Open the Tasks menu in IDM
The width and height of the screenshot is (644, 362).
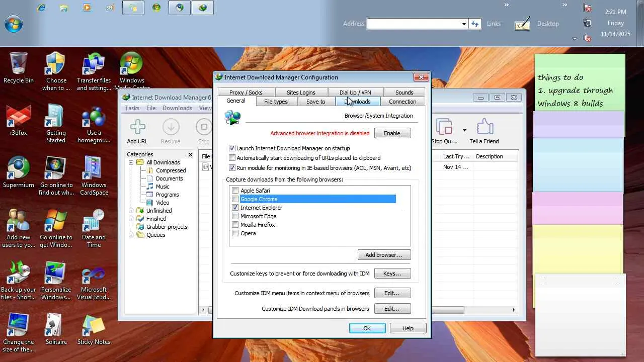coord(132,108)
